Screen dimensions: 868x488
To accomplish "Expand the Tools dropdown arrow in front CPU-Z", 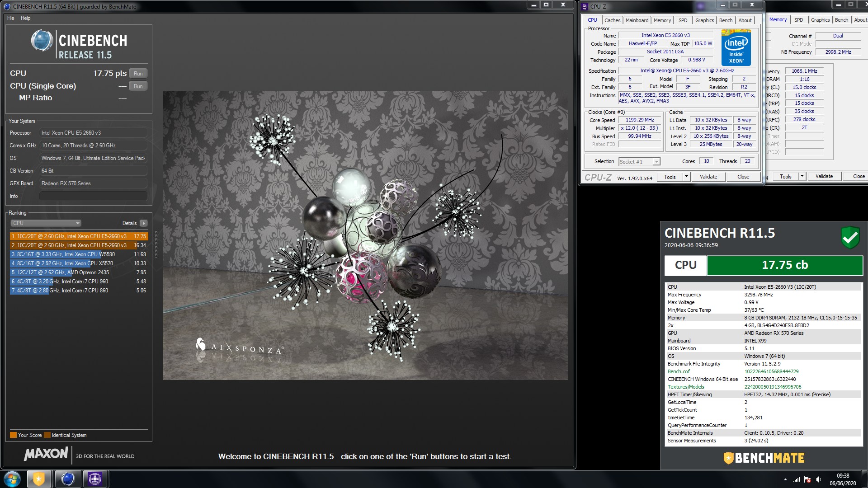I will pyautogui.click(x=686, y=177).
